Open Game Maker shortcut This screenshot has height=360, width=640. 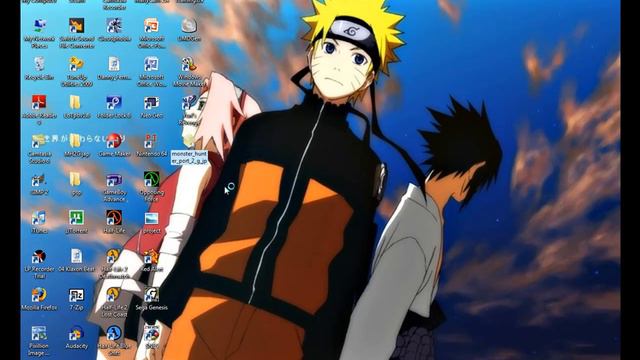114,145
